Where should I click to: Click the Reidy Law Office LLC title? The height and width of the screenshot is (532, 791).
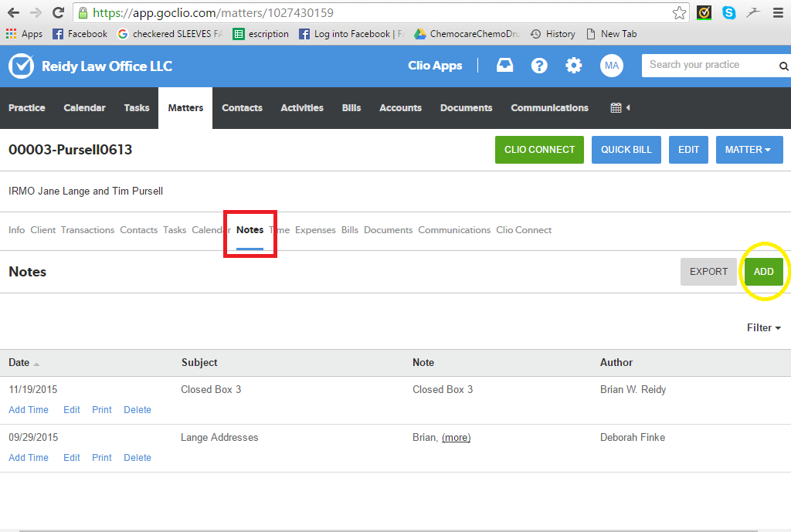[107, 66]
